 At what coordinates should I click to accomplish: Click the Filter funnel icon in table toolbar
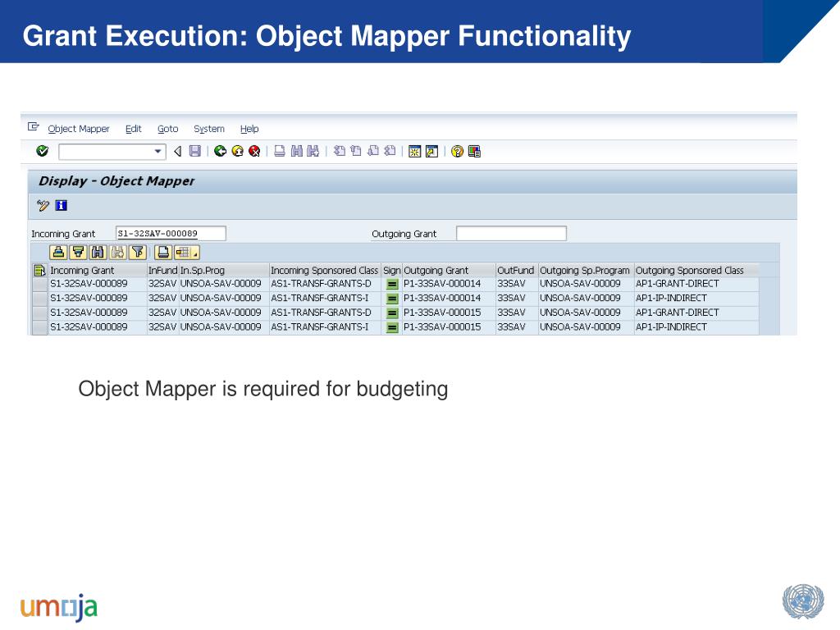137,252
